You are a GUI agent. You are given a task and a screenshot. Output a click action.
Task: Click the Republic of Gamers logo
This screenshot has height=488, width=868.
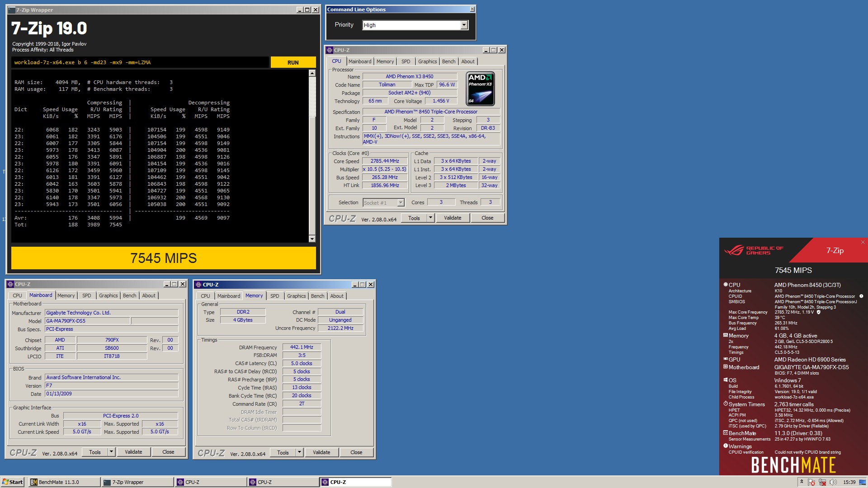point(754,250)
